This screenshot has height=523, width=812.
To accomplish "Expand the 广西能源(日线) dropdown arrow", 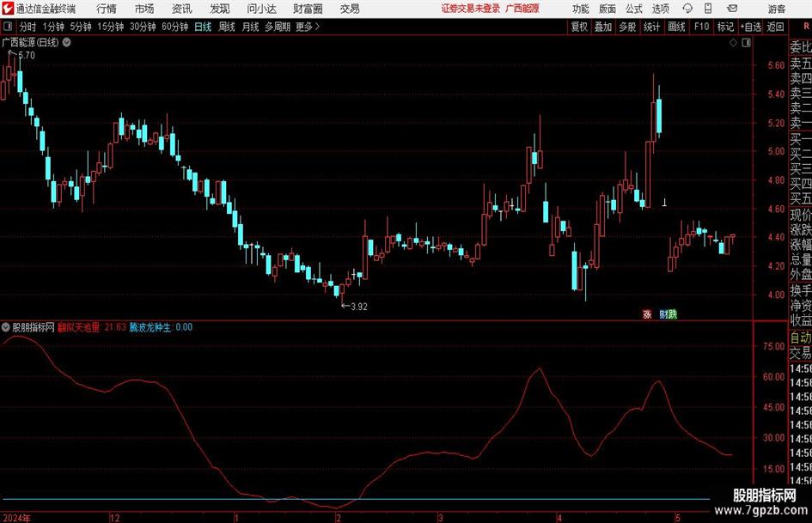I will pos(66,42).
